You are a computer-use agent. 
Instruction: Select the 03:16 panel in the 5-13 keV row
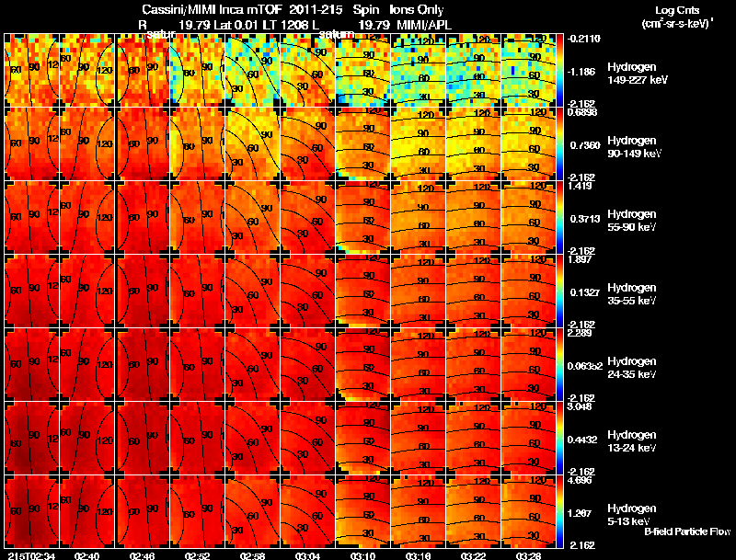(x=419, y=511)
